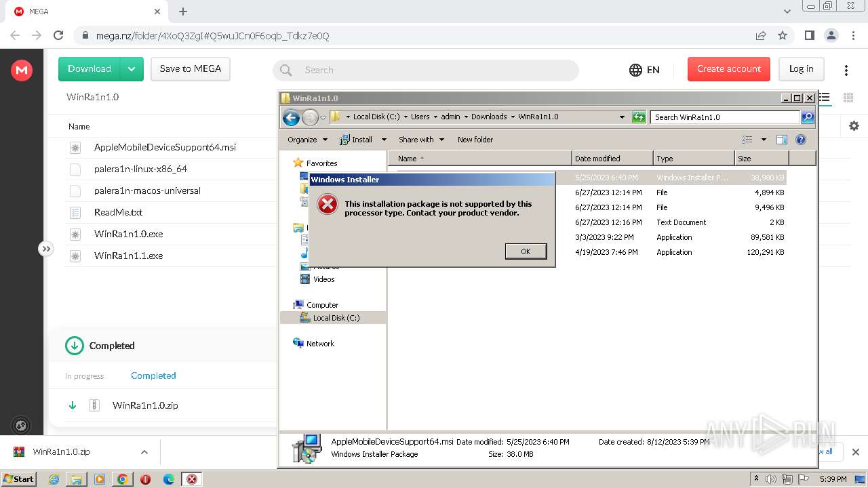The height and width of the screenshot is (488, 868).
Task: Click the Windows Installer error taskbar item
Action: (x=192, y=479)
